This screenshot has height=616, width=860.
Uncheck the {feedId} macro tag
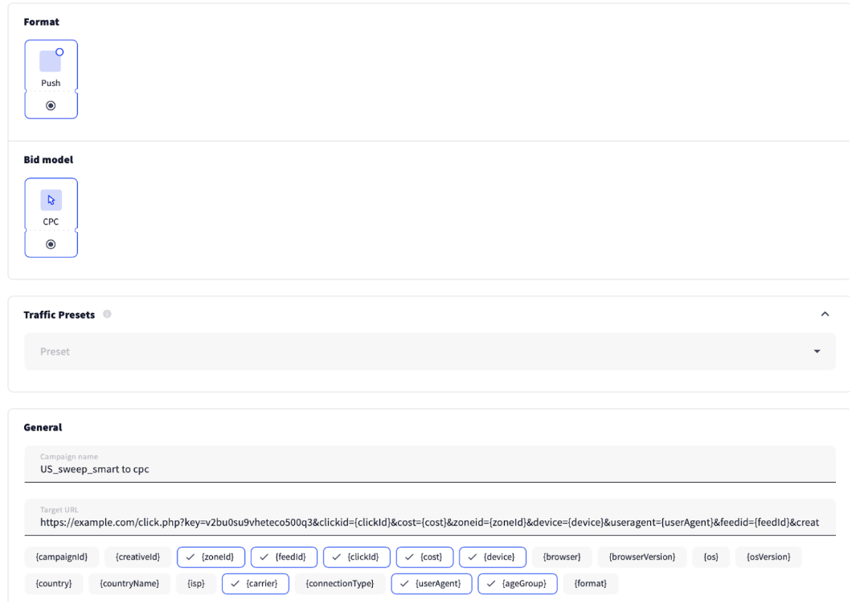pyautogui.click(x=284, y=557)
